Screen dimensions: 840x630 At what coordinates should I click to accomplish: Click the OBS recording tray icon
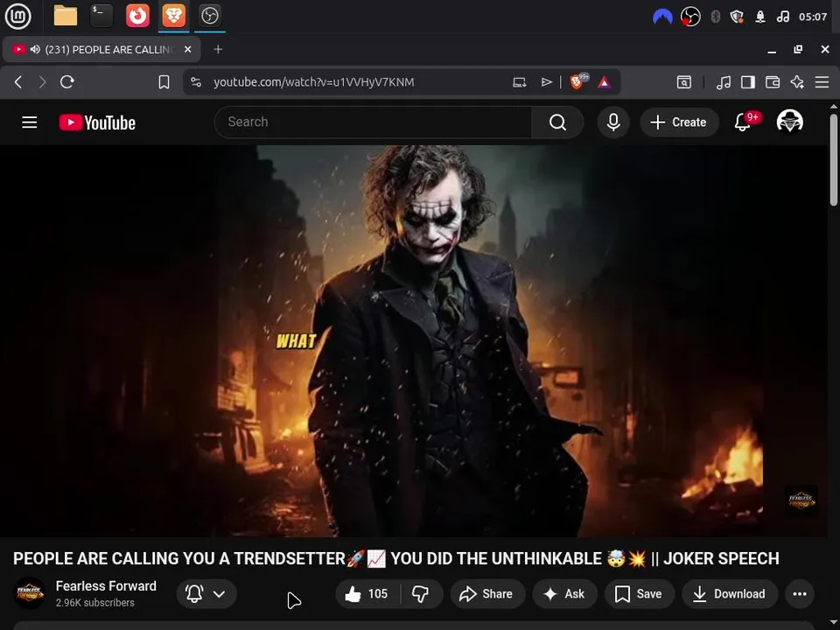690,17
